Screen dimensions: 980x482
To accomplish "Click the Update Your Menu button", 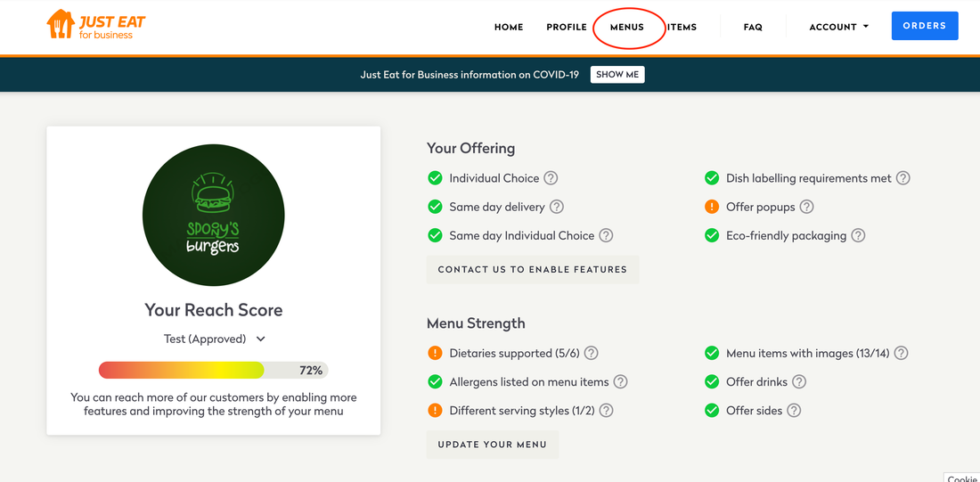I will coord(493,445).
